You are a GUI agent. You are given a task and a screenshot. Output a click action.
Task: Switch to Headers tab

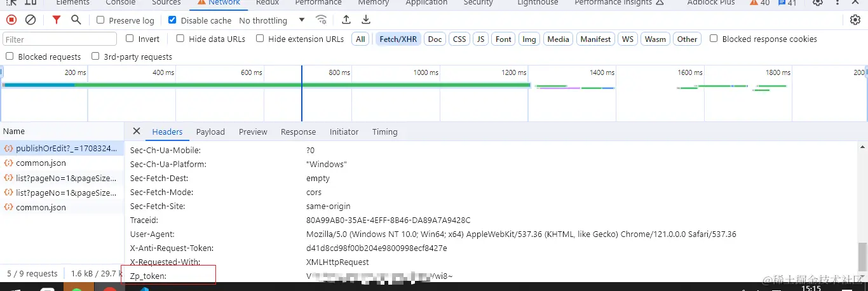(167, 132)
